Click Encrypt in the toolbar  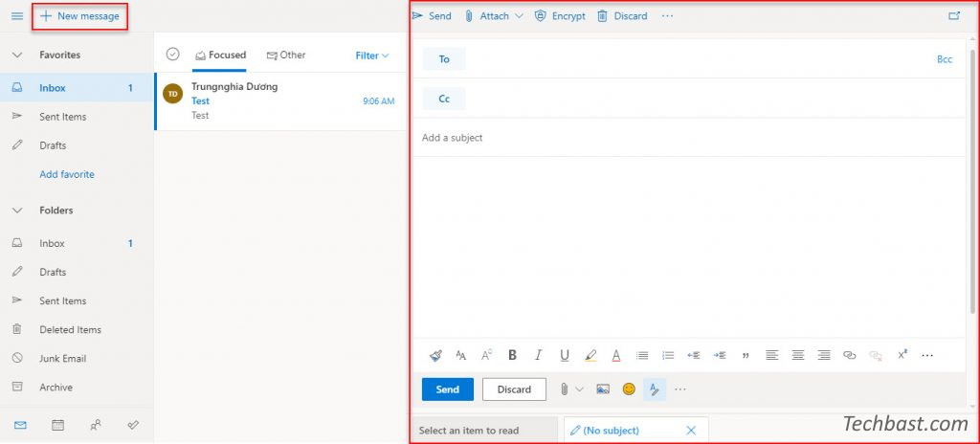click(560, 16)
